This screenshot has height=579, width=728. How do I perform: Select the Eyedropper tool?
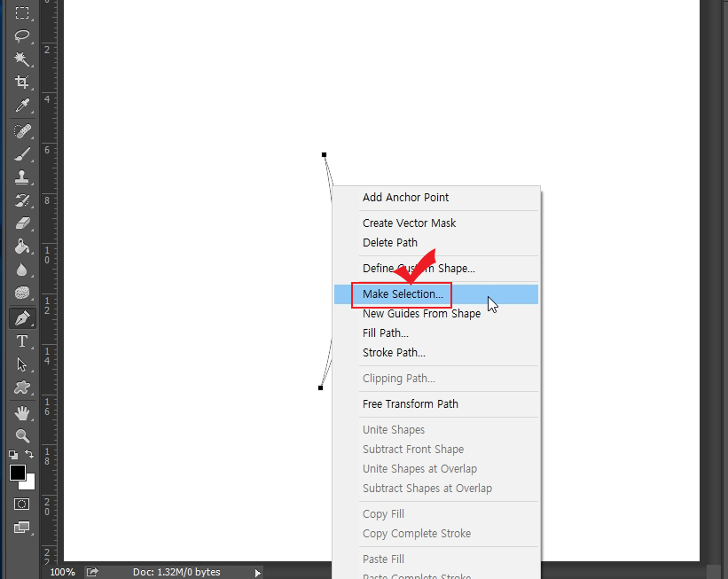point(22,106)
